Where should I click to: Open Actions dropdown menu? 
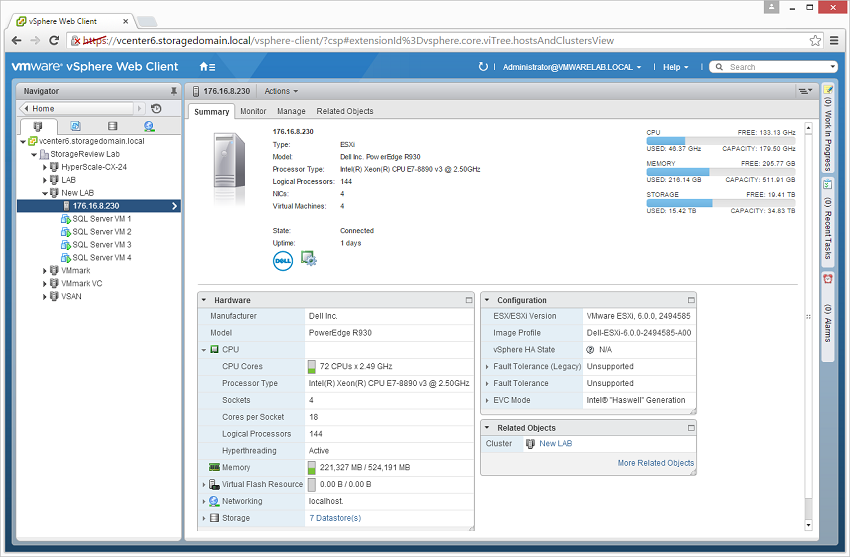281,91
